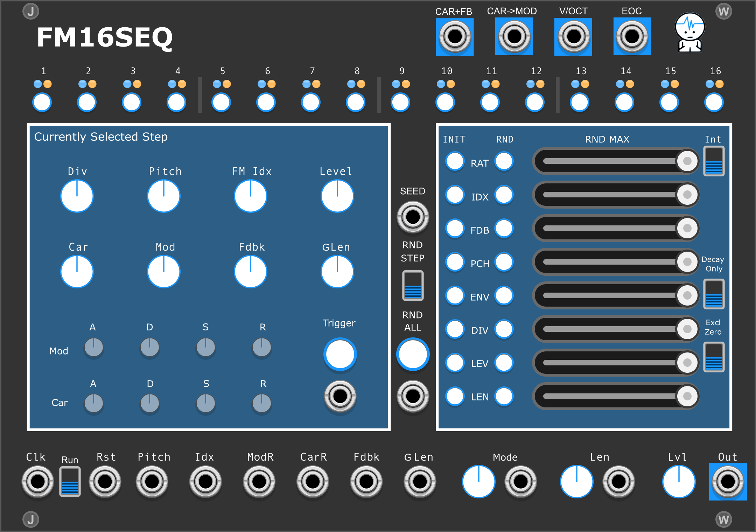Viewport: 756px width, 532px height.
Task: Click the RND button for ENV
Action: coord(504,295)
